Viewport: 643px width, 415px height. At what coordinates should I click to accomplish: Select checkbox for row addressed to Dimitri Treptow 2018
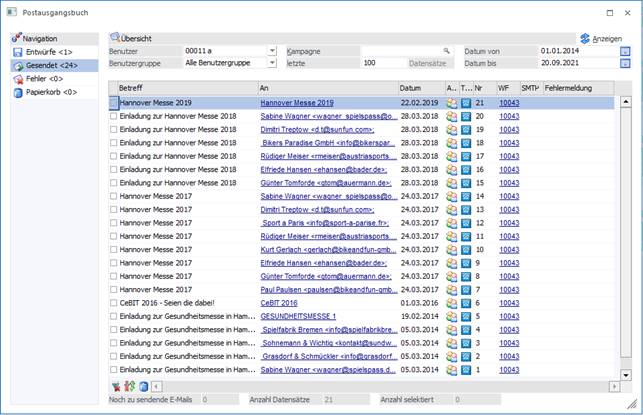113,129
